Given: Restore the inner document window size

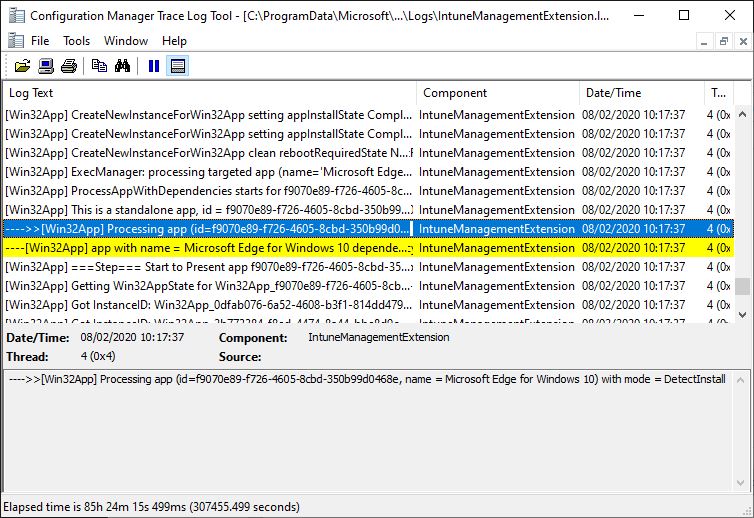Looking at the screenshot, I should 723,41.
